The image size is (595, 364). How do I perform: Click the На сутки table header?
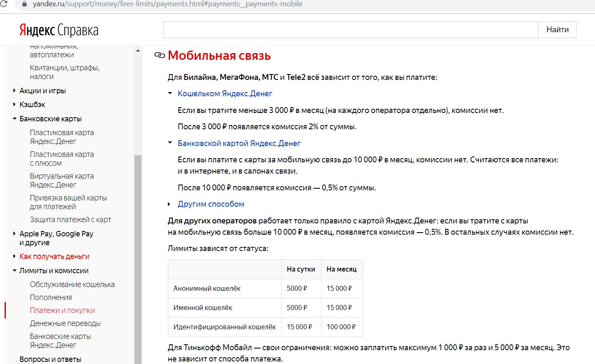[301, 269]
